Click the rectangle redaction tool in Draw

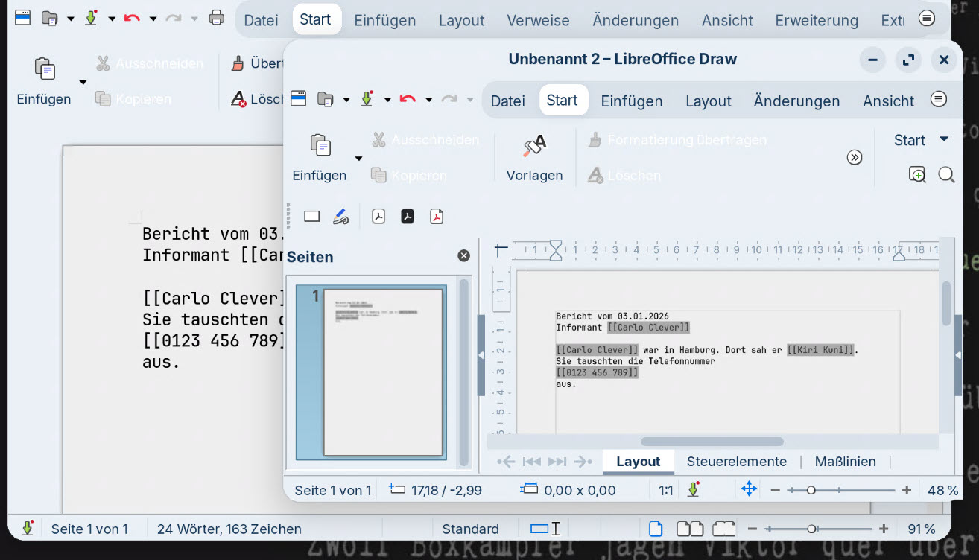[x=311, y=217]
